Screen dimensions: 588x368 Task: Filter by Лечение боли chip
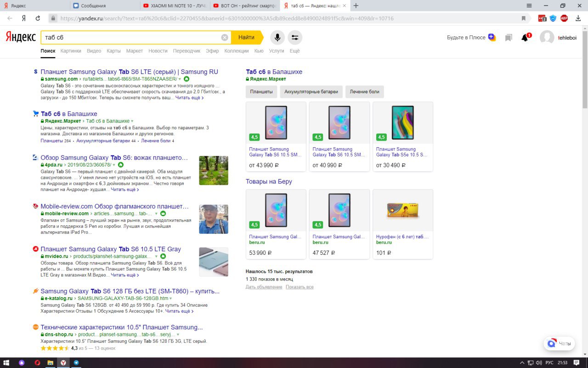pos(365,92)
